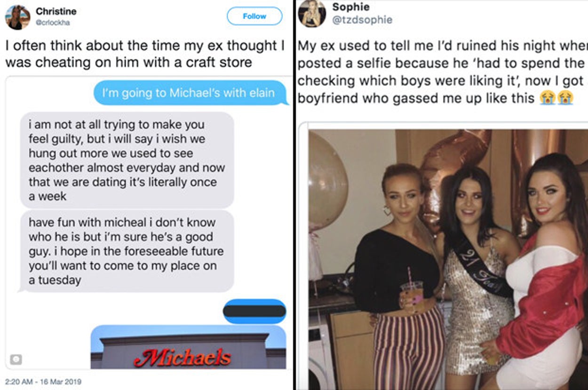Click the woman wearing the 21 sash
The height and width of the screenshot is (390, 588).
click(477, 277)
